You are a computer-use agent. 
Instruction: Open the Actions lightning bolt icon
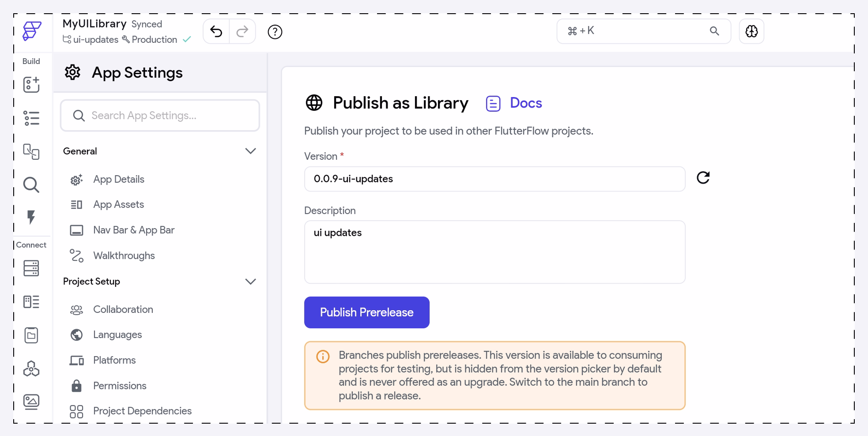(31, 217)
